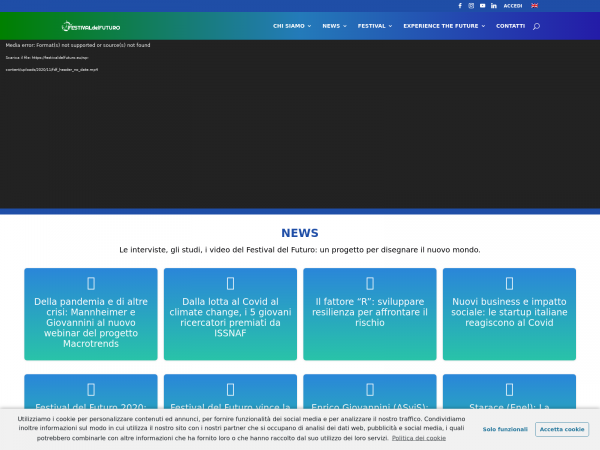Viewport: 600px width, 450px height.
Task: Expand the News dropdown menu
Action: [x=334, y=26]
